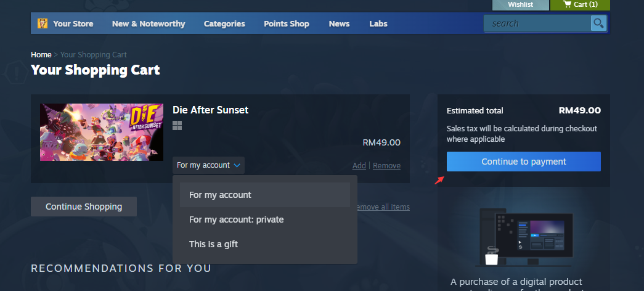Focus the store search field

coord(537,23)
